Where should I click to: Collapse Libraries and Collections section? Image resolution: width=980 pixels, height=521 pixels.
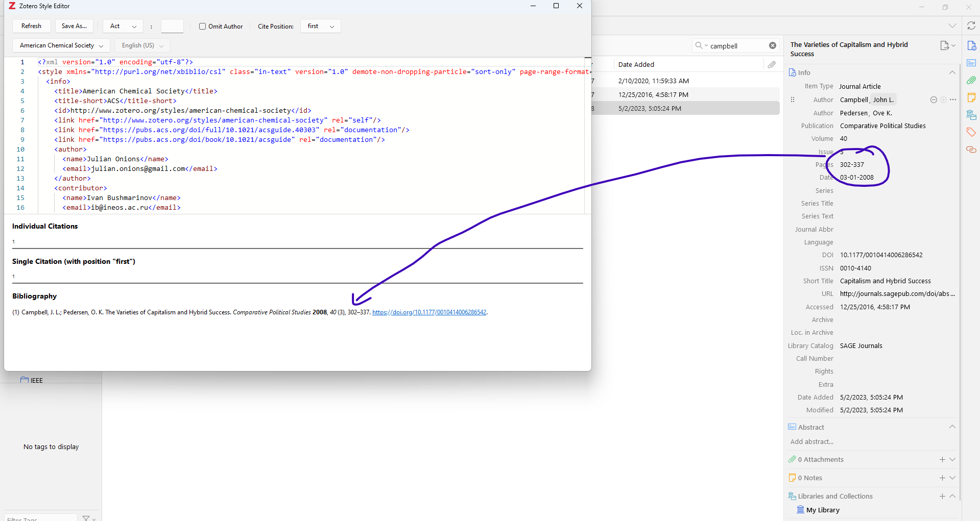[x=952, y=496]
